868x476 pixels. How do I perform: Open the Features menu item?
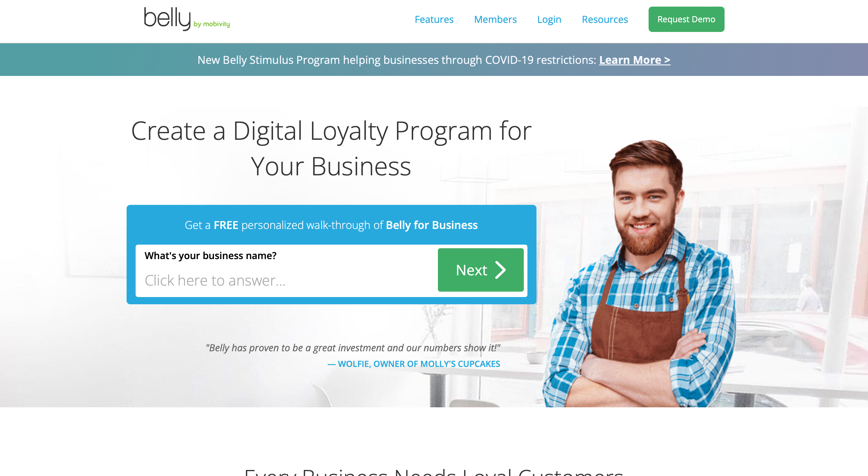click(434, 20)
